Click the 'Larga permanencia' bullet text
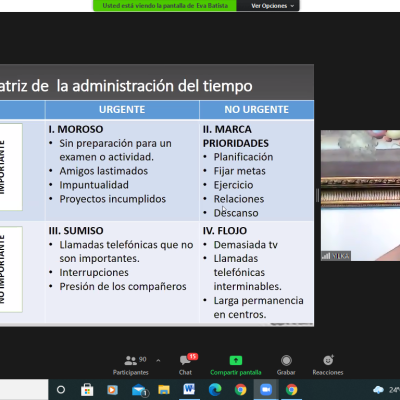 coord(259,301)
